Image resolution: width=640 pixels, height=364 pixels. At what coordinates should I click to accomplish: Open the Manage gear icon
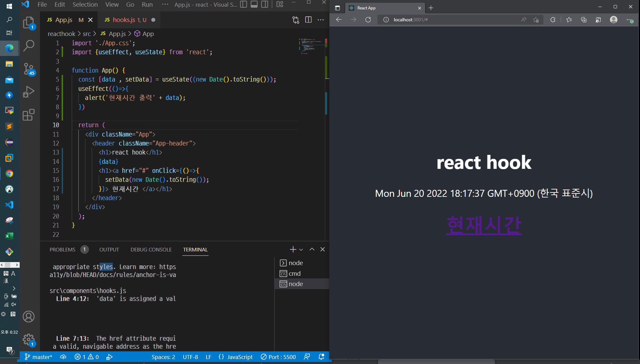pyautogui.click(x=29, y=339)
